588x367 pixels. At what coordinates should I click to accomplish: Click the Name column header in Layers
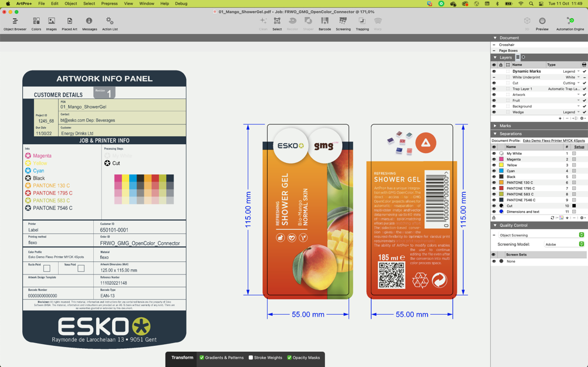(x=517, y=65)
